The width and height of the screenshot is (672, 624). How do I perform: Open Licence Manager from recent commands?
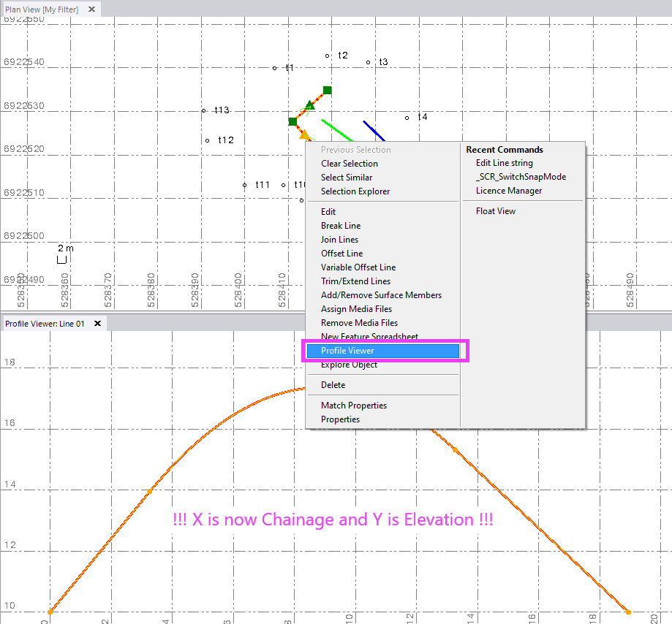(509, 191)
